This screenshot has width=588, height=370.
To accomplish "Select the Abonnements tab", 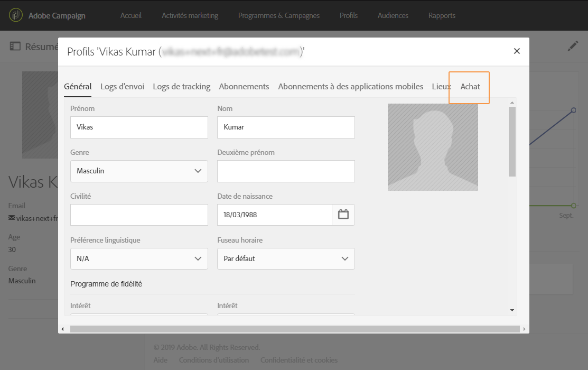I will pos(244,87).
